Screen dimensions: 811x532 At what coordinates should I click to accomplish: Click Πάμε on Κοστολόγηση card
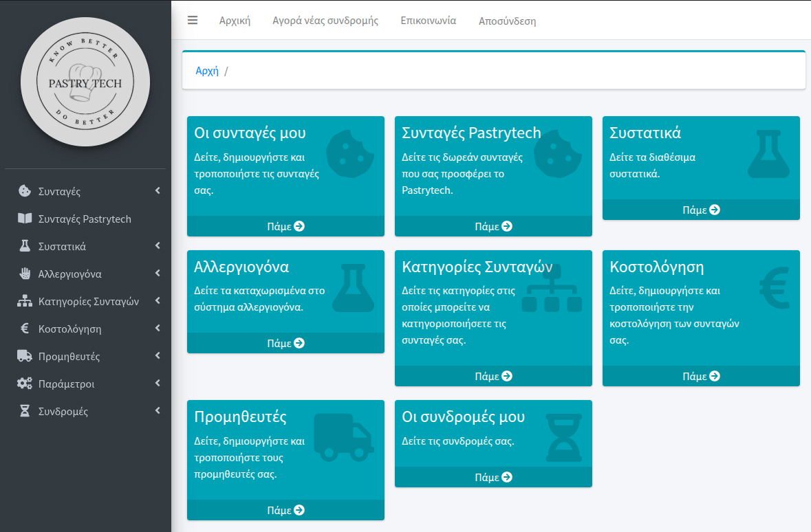pos(701,377)
